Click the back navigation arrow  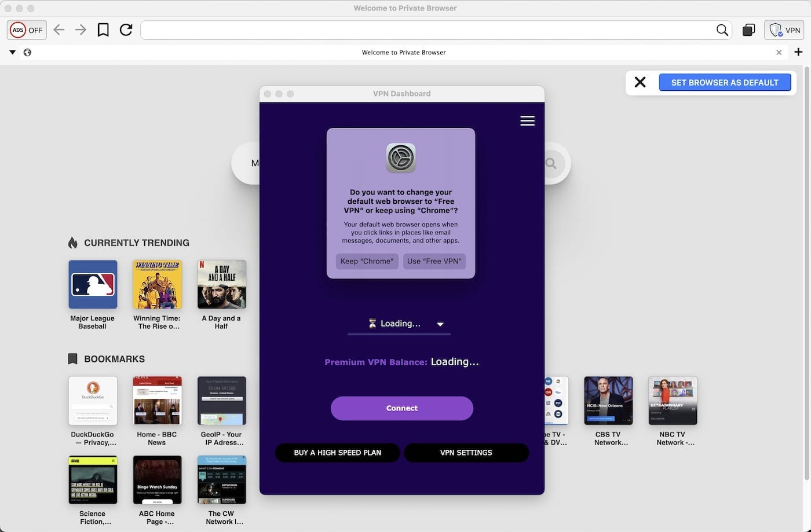[59, 30]
